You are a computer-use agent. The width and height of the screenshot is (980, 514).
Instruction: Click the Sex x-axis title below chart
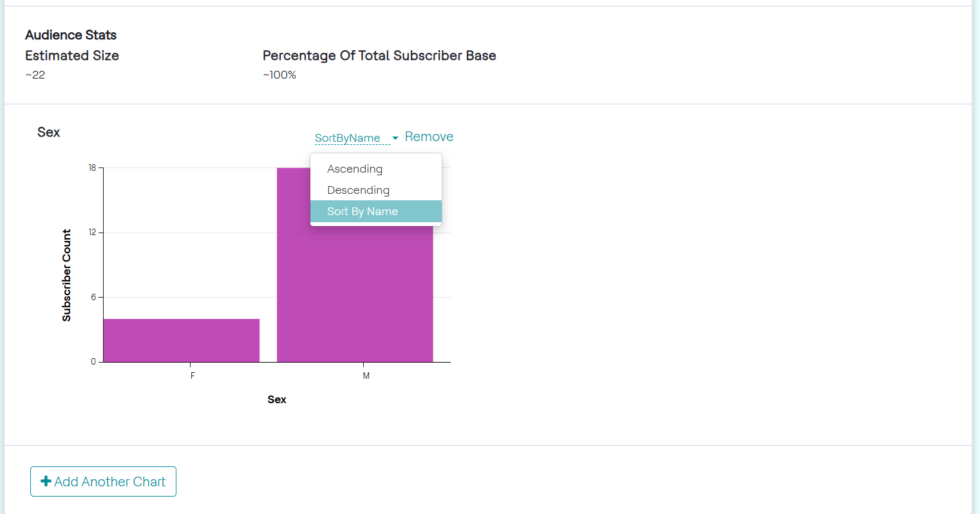(x=277, y=399)
